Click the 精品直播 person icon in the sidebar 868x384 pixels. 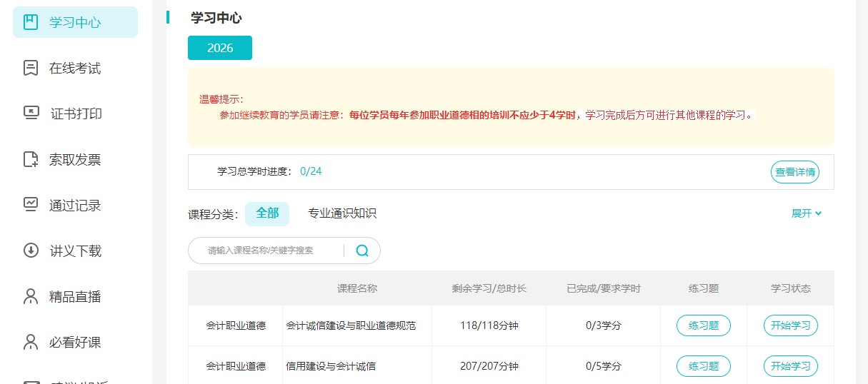click(x=31, y=296)
